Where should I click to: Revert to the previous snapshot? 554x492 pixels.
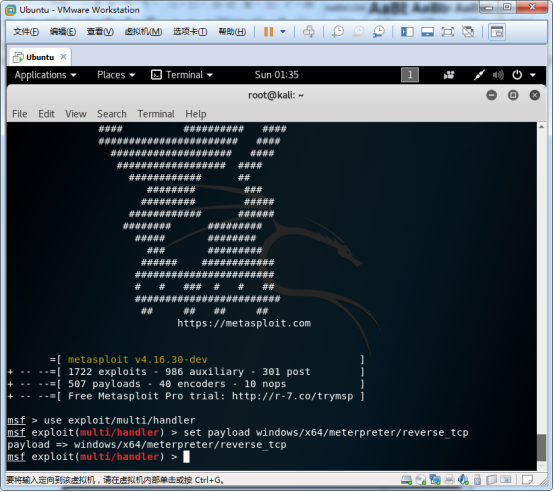coord(358,32)
